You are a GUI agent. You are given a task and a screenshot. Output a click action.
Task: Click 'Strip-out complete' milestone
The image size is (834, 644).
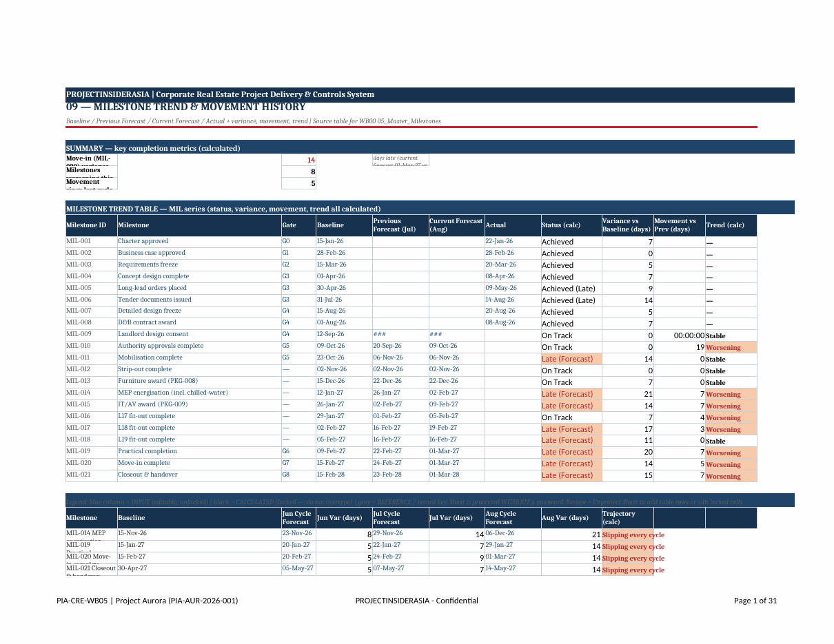pos(199,370)
